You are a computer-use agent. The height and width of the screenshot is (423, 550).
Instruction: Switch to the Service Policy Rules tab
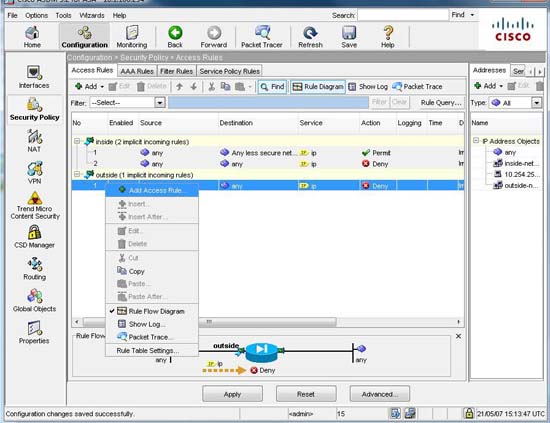[229, 71]
